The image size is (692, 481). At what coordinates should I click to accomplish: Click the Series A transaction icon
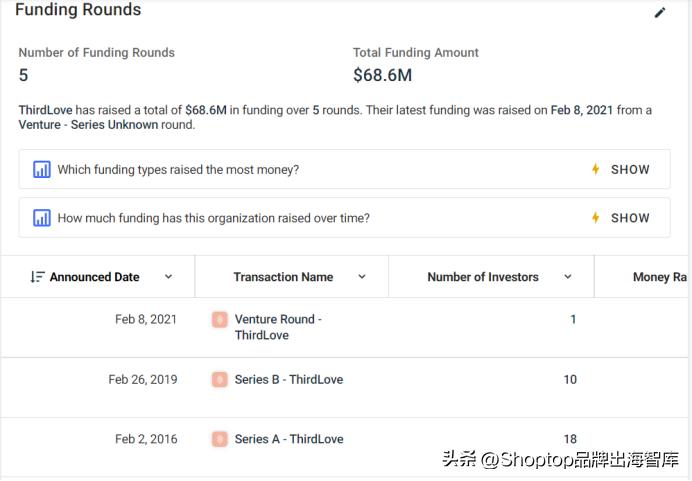(x=220, y=439)
